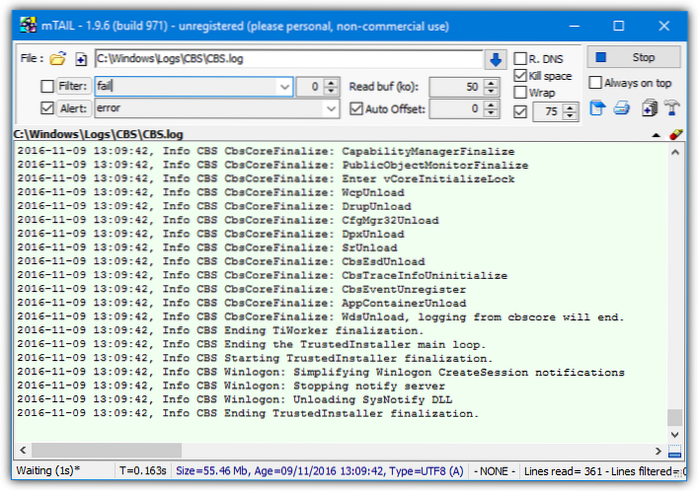Viewport: 698px width, 491px height.
Task: Enable the Filter checkbox
Action: click(47, 86)
